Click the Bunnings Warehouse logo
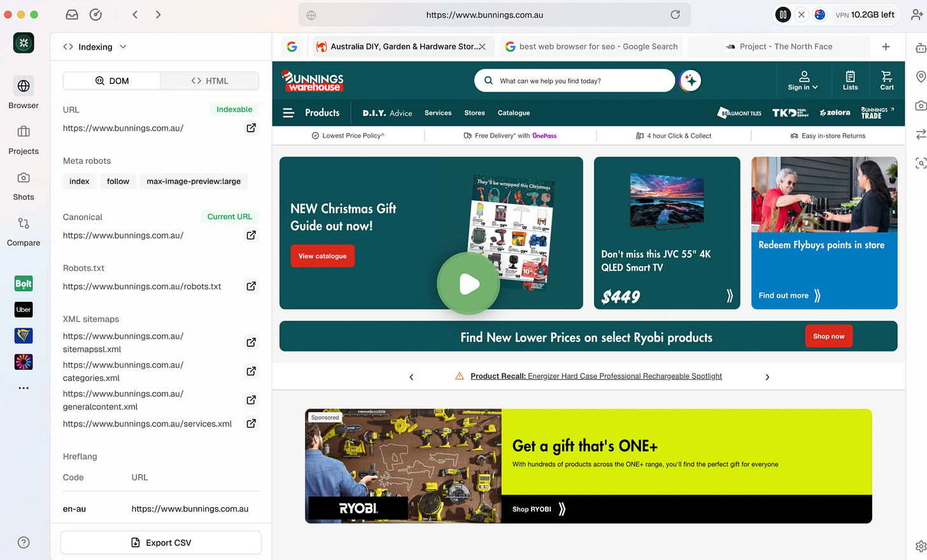Image resolution: width=927 pixels, height=560 pixels. [x=313, y=81]
